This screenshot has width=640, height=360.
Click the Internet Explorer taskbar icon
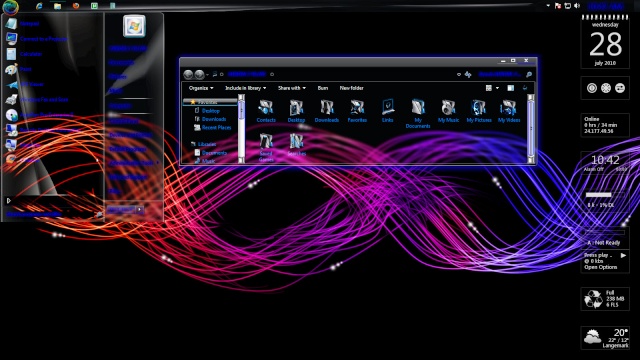pos(39,6)
